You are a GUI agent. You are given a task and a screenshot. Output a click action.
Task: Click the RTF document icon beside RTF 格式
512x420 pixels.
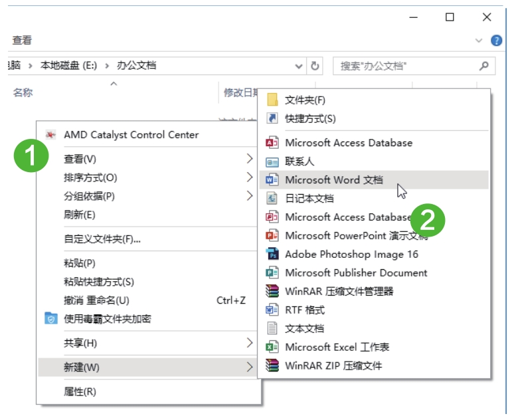pyautogui.click(x=272, y=310)
